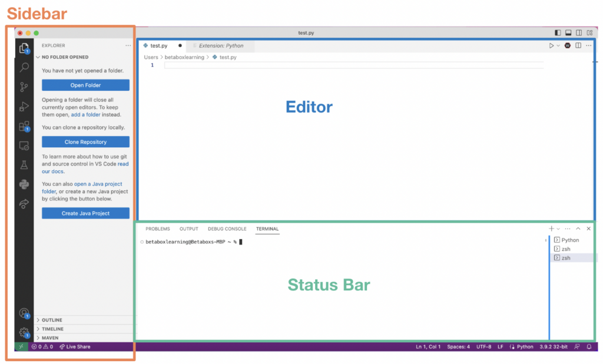Collapse the NO FOLDER OPENED section

pyautogui.click(x=39, y=57)
